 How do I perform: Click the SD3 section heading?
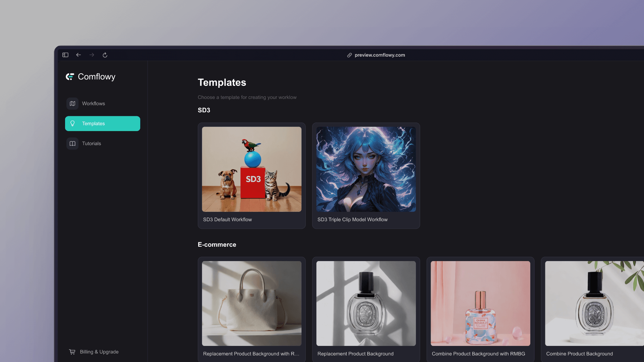(x=204, y=110)
